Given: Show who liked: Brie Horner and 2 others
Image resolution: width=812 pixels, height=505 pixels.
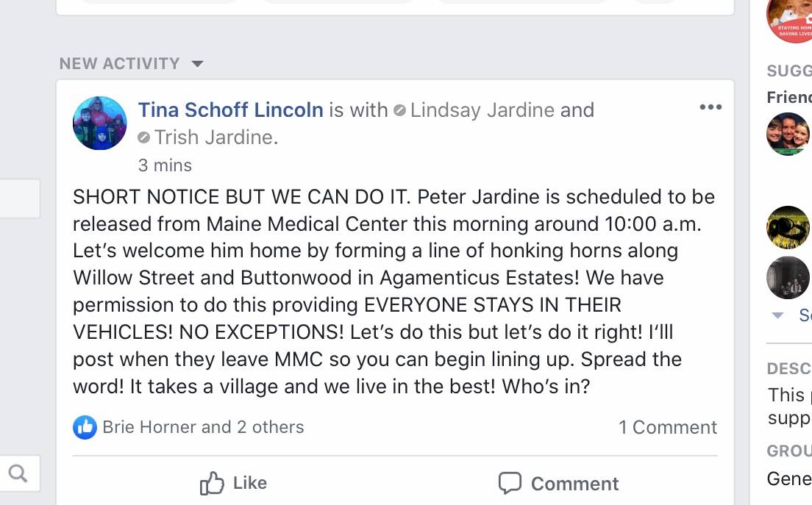Looking at the screenshot, I should point(203,427).
